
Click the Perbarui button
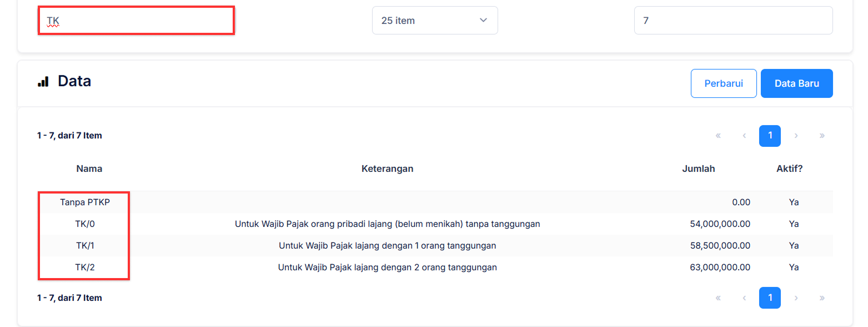pyautogui.click(x=723, y=83)
